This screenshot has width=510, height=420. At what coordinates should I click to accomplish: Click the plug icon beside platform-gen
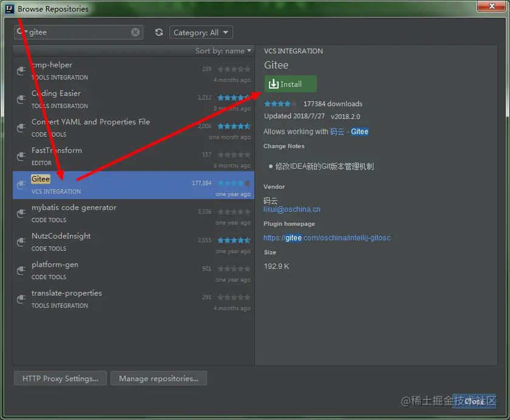pyautogui.click(x=21, y=271)
